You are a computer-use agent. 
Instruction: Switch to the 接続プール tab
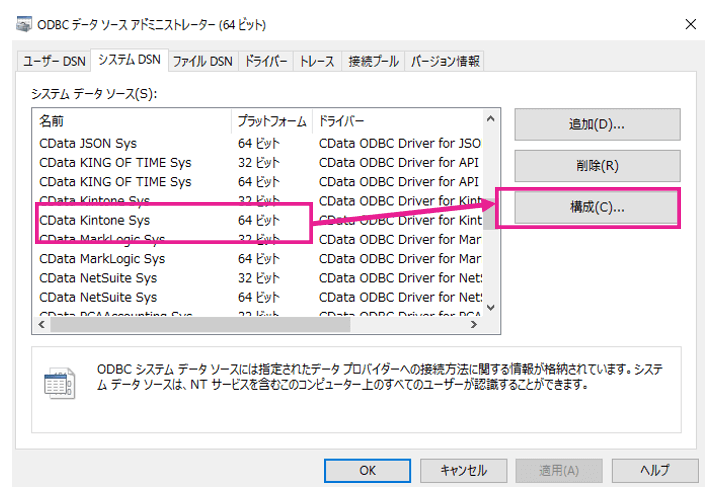373,61
